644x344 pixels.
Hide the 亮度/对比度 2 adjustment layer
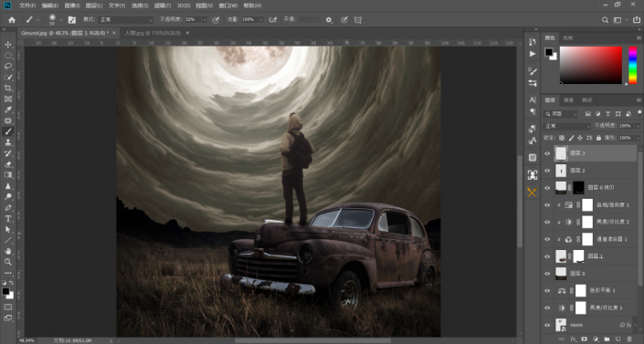click(547, 222)
